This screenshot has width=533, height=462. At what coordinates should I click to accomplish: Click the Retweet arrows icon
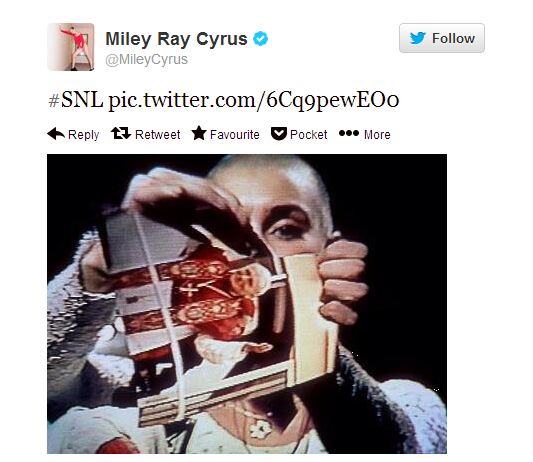click(x=121, y=133)
